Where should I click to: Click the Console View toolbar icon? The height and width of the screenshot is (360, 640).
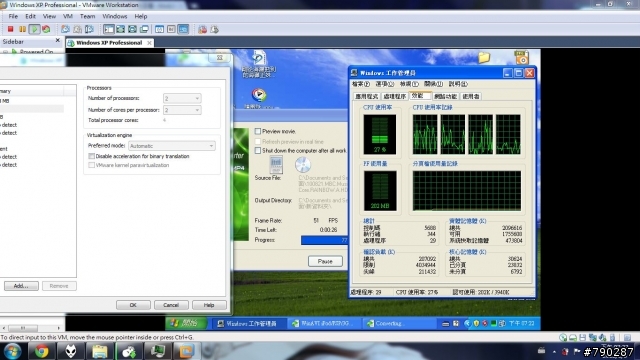[x=183, y=29]
